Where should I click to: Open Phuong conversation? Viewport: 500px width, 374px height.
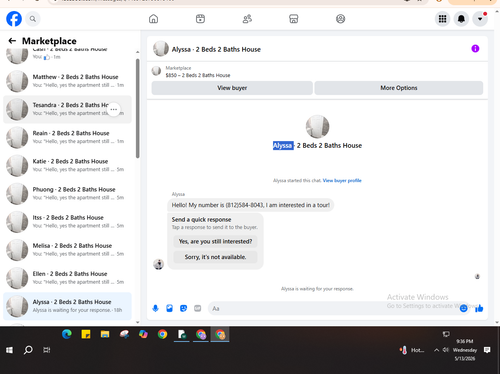pyautogui.click(x=67, y=194)
